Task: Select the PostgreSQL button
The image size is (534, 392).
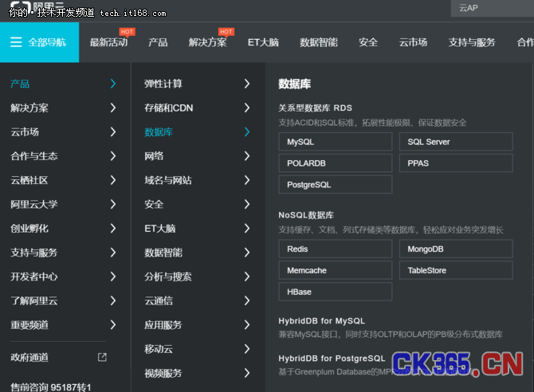Action: [x=336, y=185]
